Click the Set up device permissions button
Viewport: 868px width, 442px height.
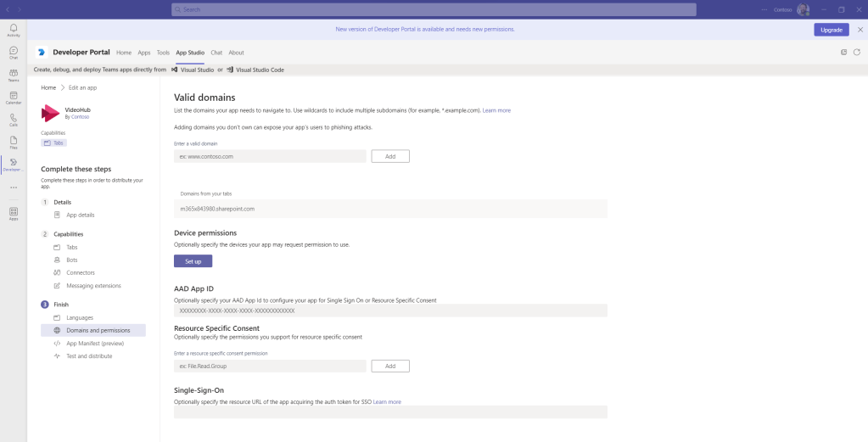point(193,261)
